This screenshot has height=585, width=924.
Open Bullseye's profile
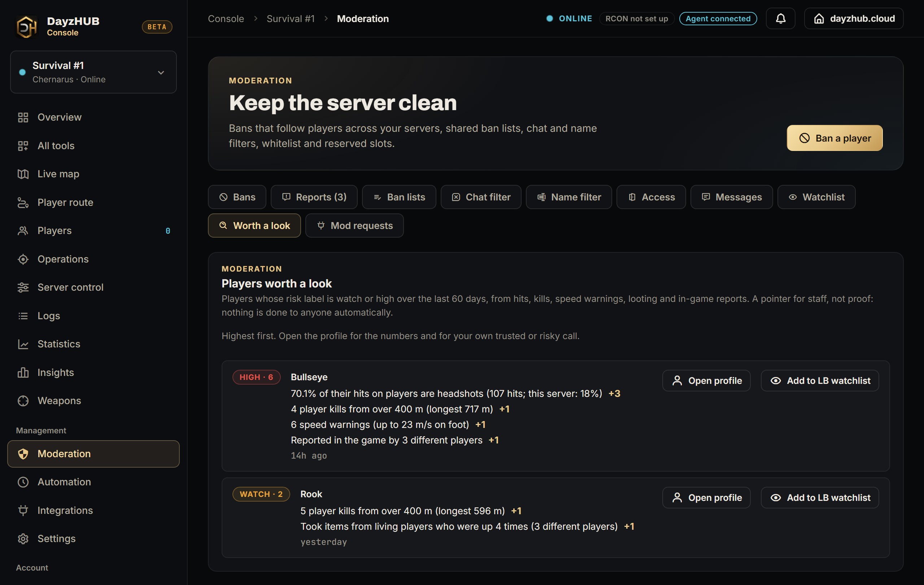[706, 380]
